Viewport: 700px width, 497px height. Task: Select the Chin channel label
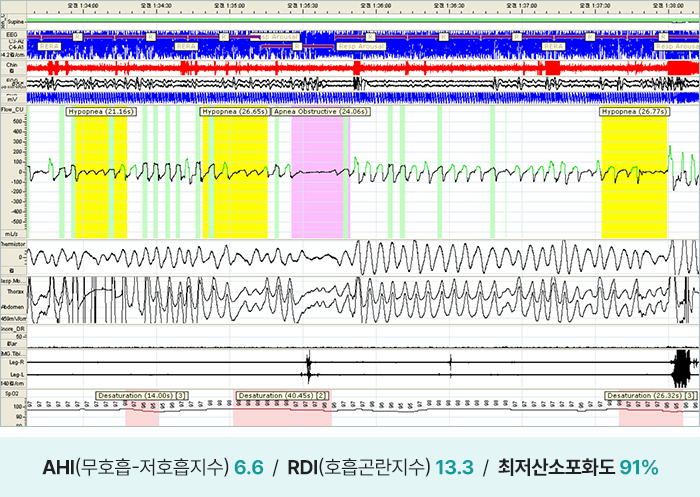pos(12,65)
